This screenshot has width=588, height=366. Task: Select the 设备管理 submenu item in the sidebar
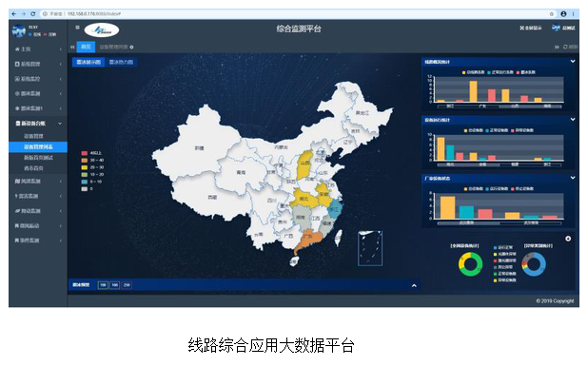[33, 136]
